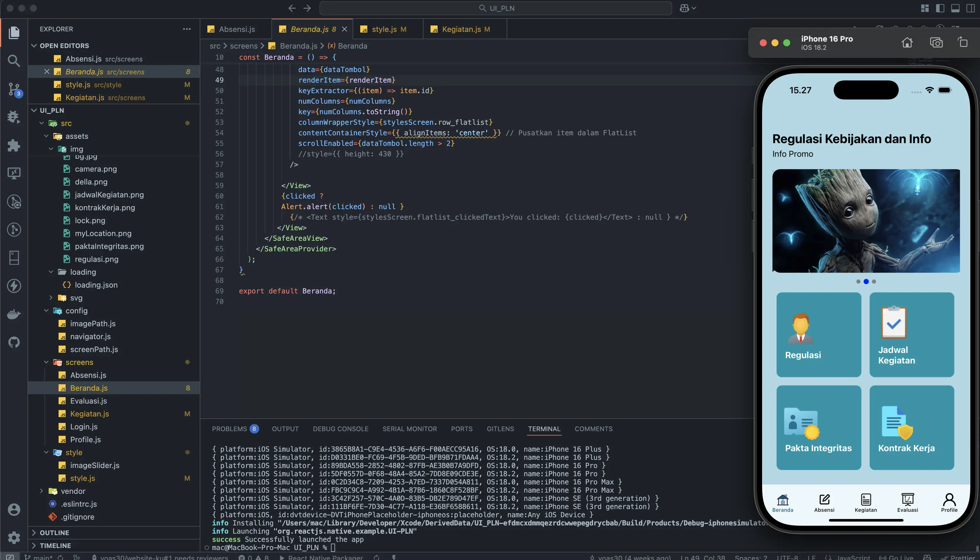This screenshot has width=980, height=560.
Task: Click simulator Home button icon
Action: pyautogui.click(x=907, y=42)
